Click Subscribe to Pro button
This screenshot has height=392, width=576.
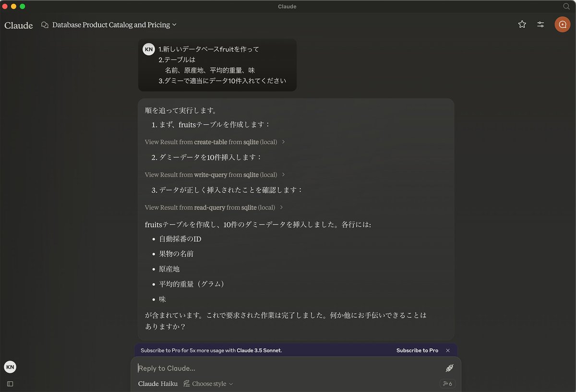(417, 350)
